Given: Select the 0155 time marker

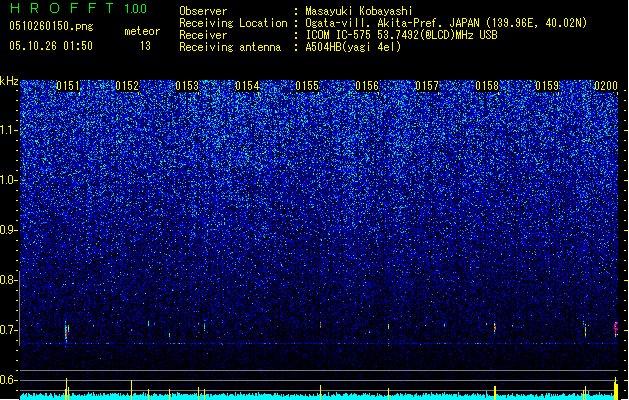Looking at the screenshot, I should [307, 86].
